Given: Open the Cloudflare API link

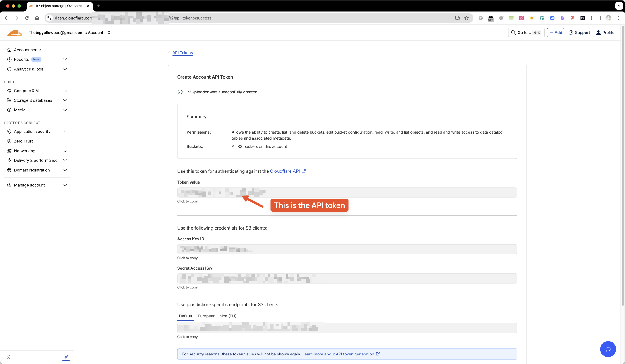Looking at the screenshot, I should tap(285, 171).
